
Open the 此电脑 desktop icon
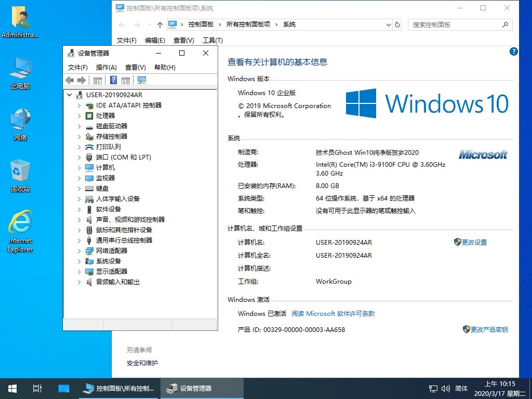[x=20, y=73]
